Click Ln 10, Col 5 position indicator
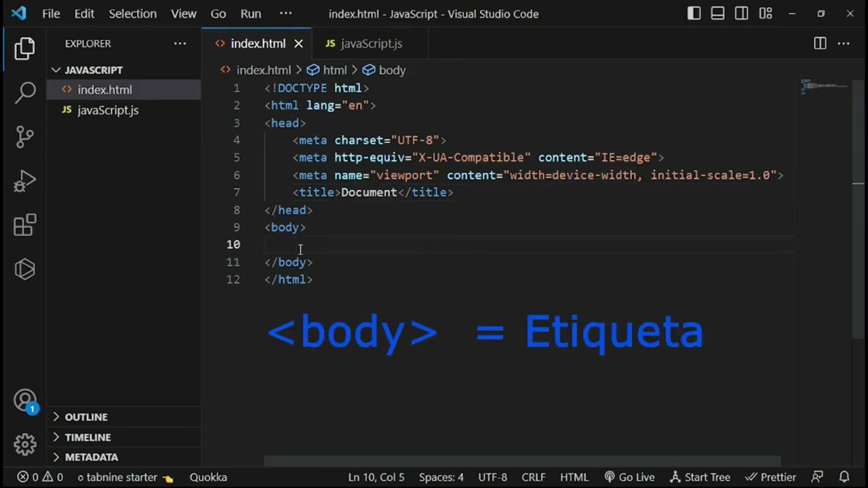The width and height of the screenshot is (868, 488). [x=376, y=477]
